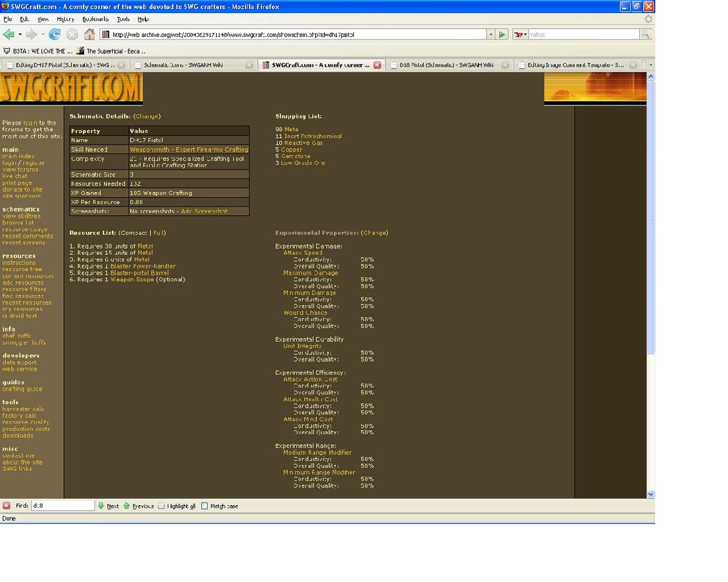Enable the Match case checkbox

click(204, 506)
